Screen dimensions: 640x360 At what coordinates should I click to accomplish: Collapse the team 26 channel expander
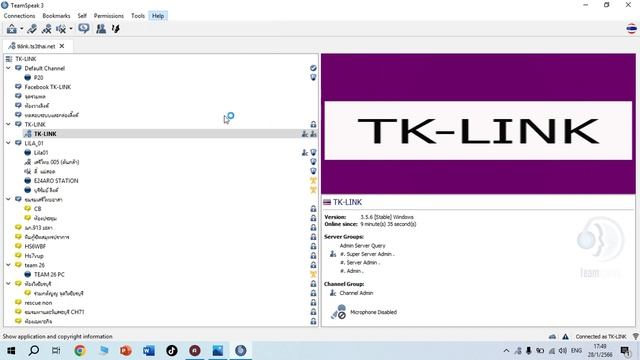[9, 265]
